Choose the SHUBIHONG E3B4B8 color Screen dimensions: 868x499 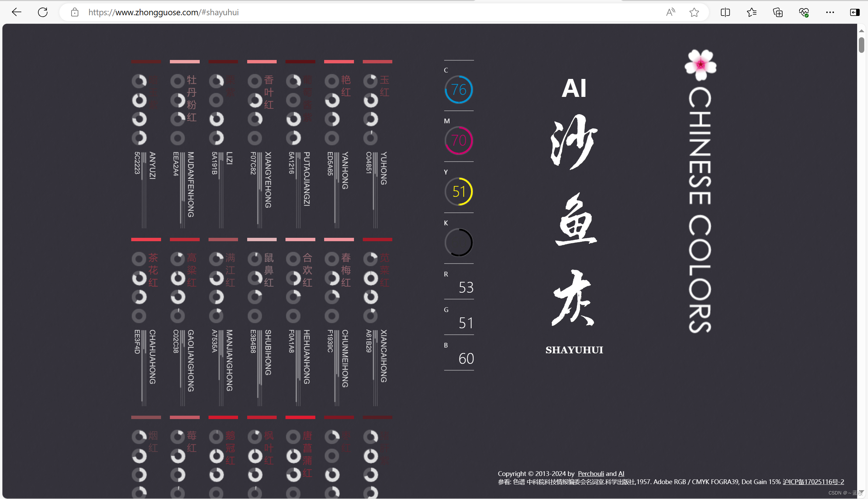click(x=262, y=322)
